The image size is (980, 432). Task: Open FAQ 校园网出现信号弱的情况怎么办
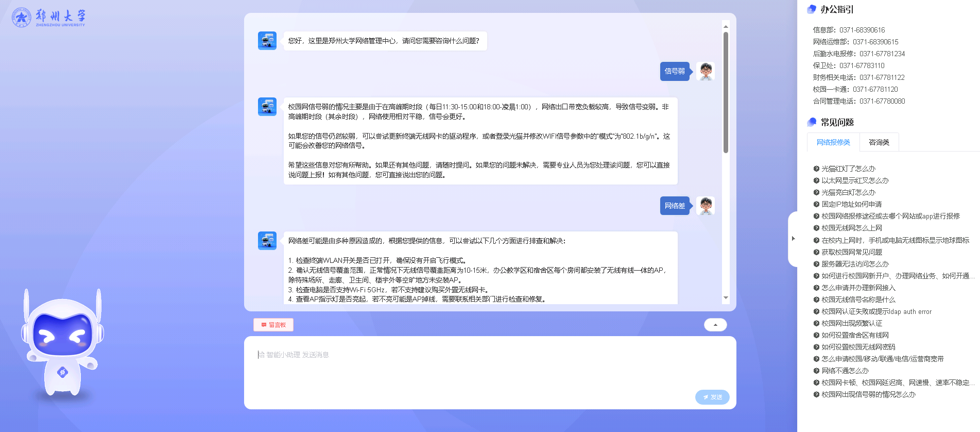pyautogui.click(x=868, y=394)
